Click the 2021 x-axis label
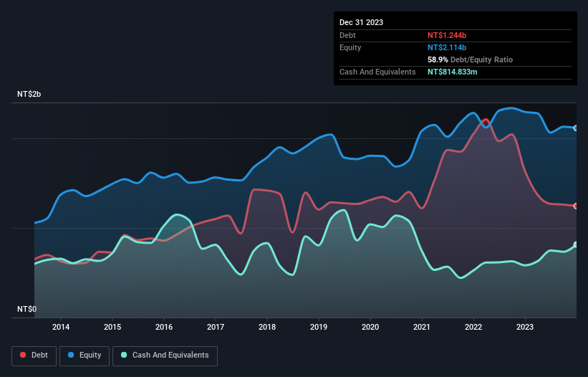 [x=422, y=327]
